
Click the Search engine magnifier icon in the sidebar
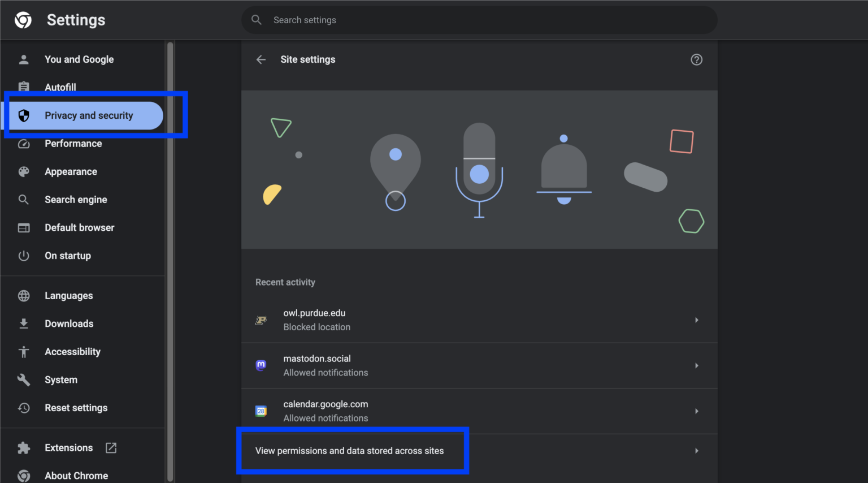[x=24, y=200]
